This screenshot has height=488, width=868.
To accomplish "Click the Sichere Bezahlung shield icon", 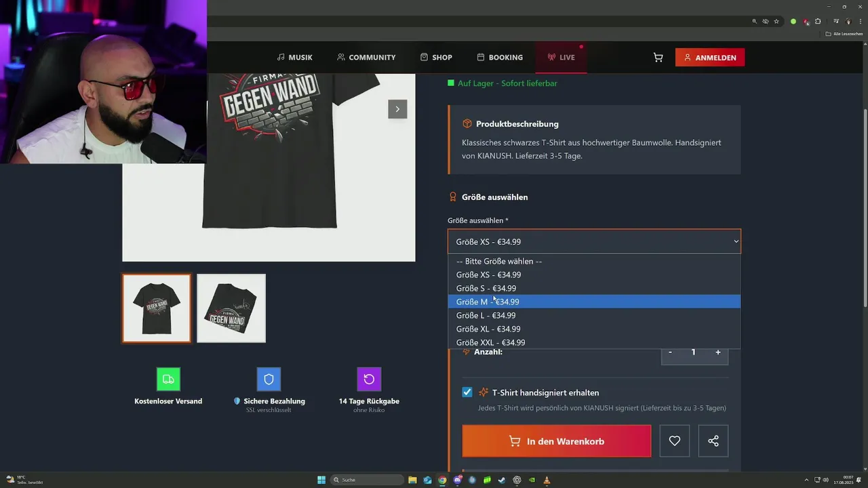I will [x=269, y=380].
